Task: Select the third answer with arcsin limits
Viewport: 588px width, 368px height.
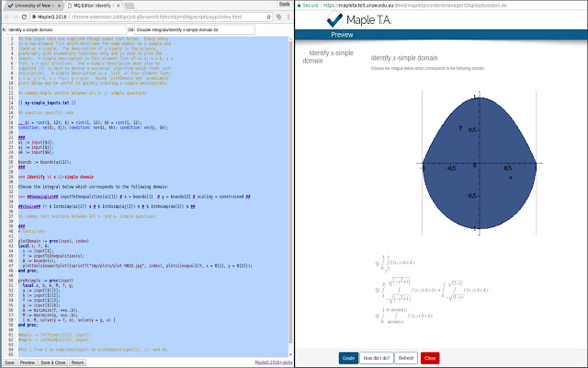Action: pos(378,316)
